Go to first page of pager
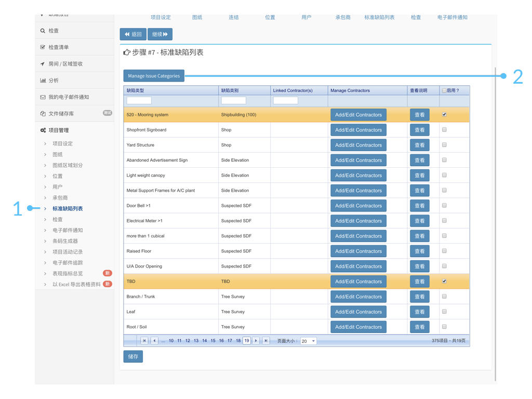Image resolution: width=532 pixels, height=399 pixels. pyautogui.click(x=144, y=341)
